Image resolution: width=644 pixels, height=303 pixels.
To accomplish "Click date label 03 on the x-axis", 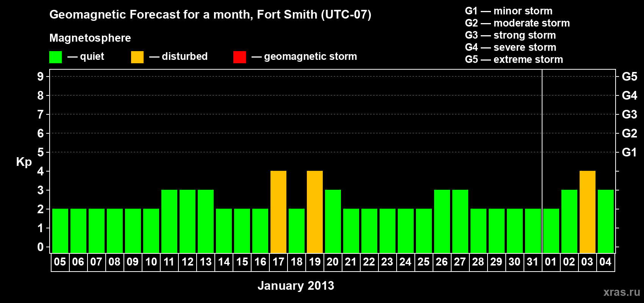I will point(587,262).
